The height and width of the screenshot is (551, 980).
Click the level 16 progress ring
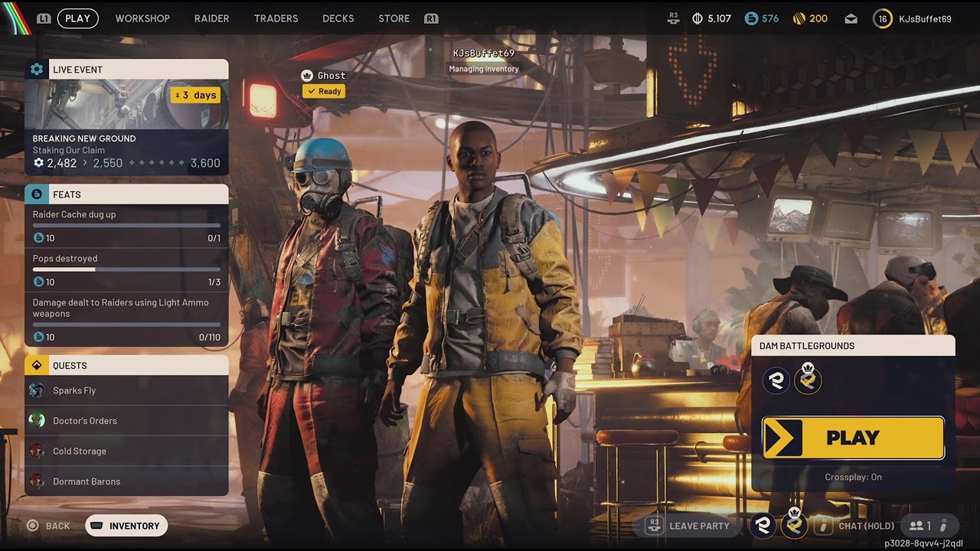(x=883, y=18)
